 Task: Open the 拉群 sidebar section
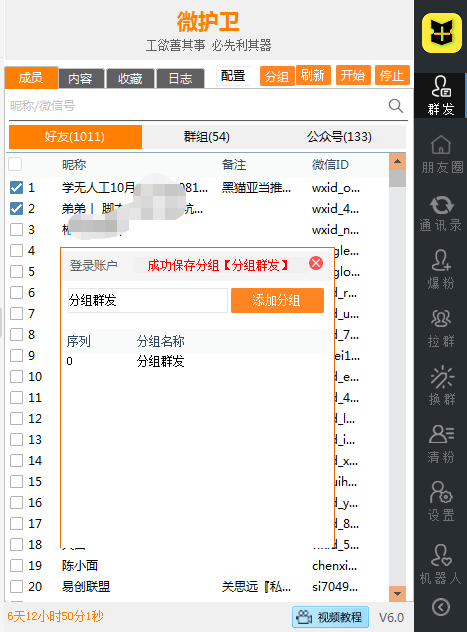point(441,328)
